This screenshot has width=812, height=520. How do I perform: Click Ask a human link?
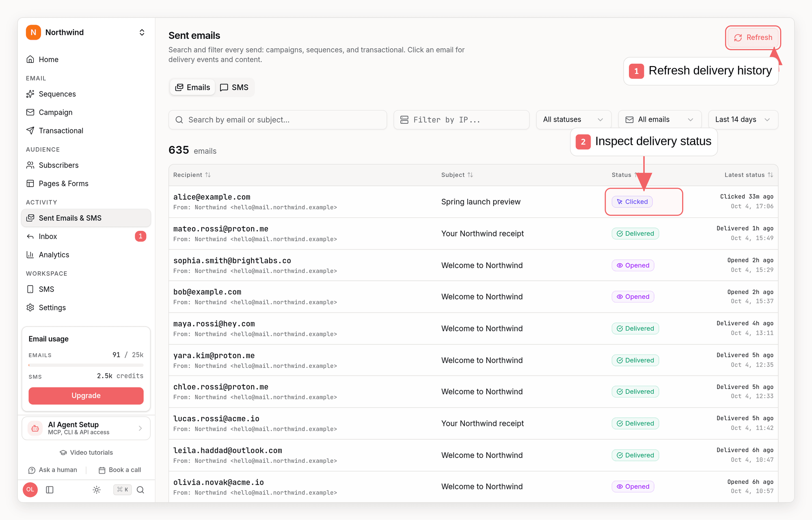click(53, 470)
